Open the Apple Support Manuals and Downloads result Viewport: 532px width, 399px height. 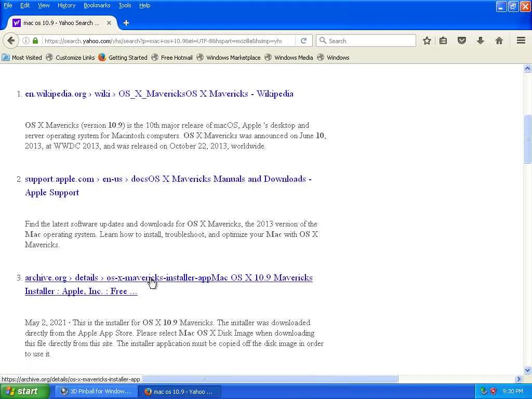coord(168,185)
